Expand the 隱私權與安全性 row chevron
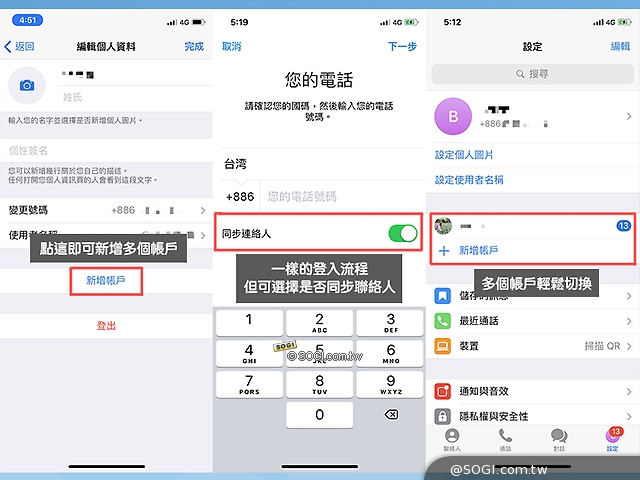 [x=629, y=416]
